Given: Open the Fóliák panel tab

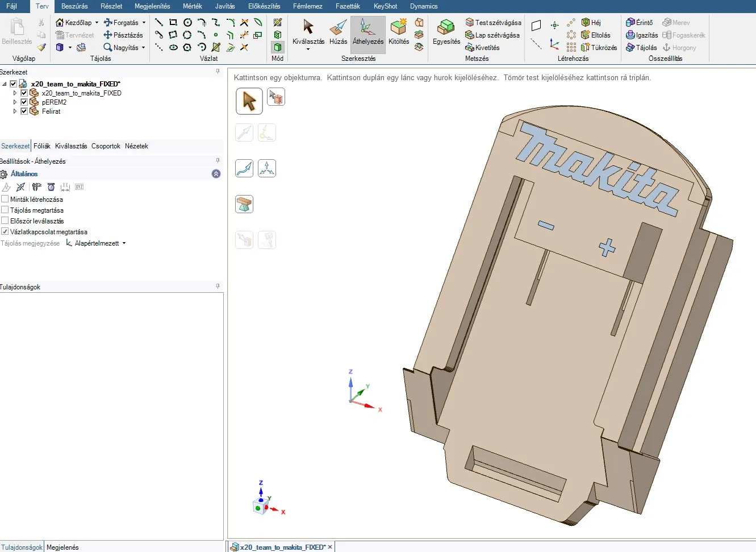Looking at the screenshot, I should [x=42, y=146].
